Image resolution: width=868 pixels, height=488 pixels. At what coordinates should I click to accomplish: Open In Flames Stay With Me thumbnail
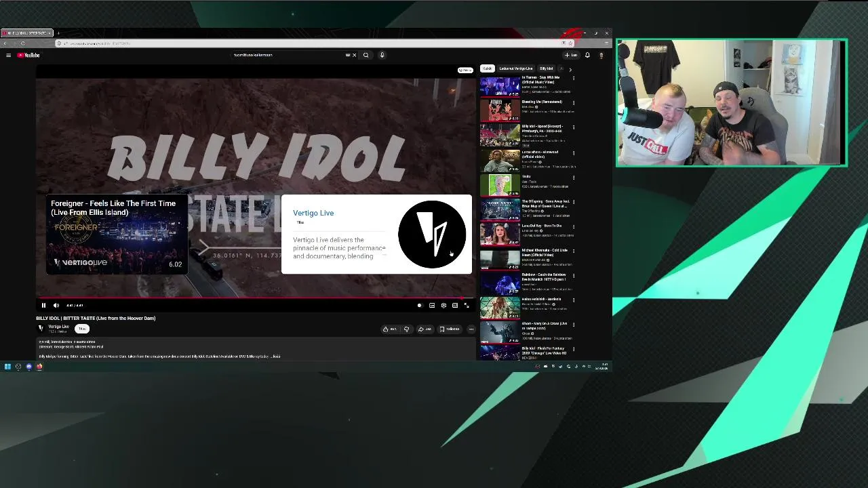tap(500, 86)
